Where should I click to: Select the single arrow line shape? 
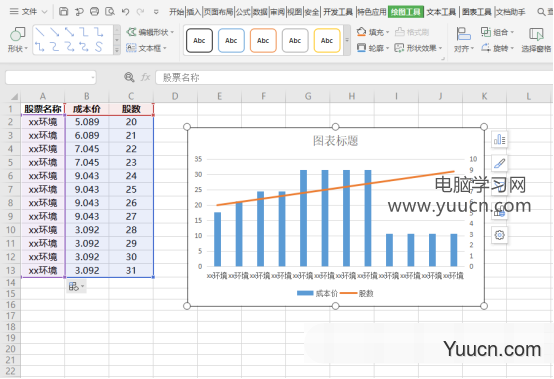[55, 32]
